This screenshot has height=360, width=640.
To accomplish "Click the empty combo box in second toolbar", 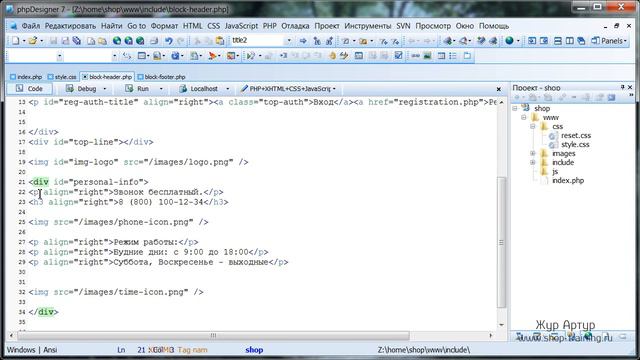I will (35, 56).
